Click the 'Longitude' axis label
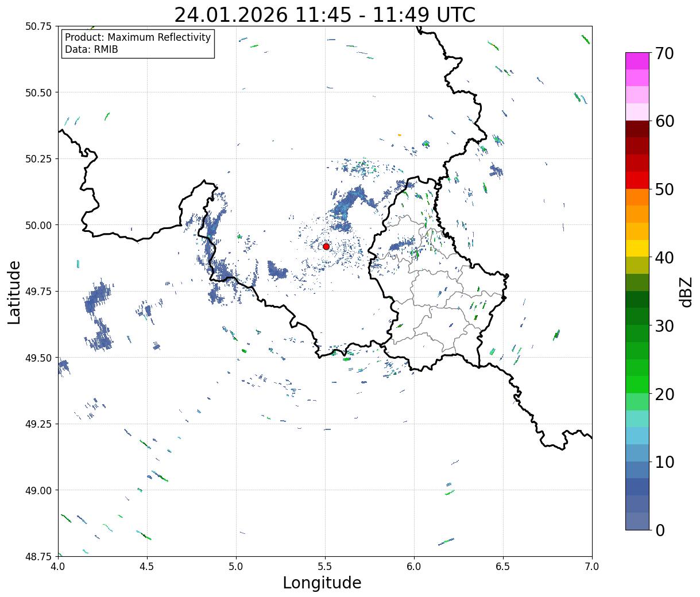Screen dimensions: 700x597 [x=322, y=583]
